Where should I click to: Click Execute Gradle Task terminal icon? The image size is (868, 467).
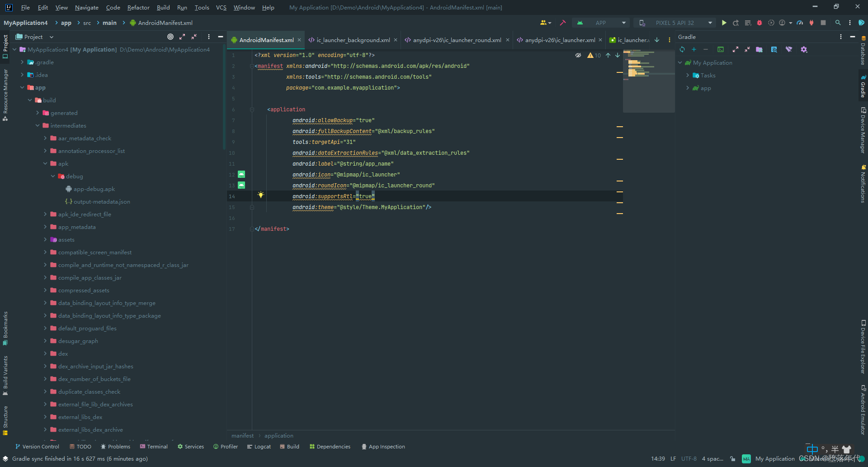[x=721, y=49]
